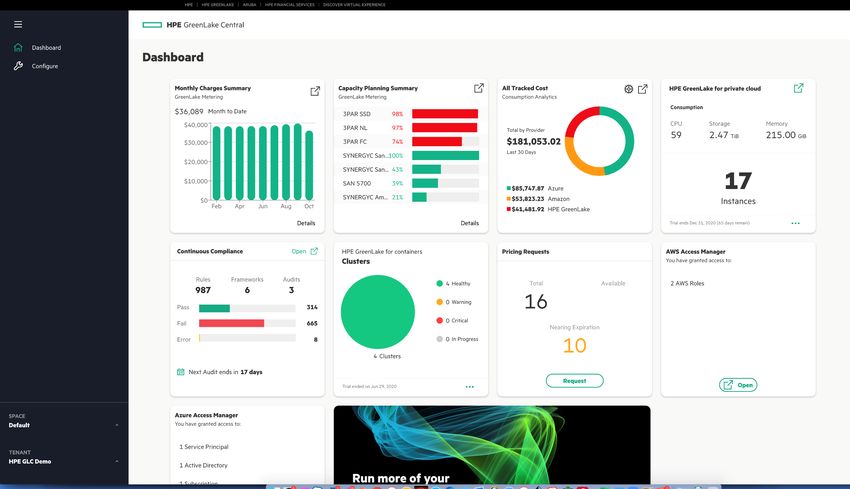Screen dimensions: 850x489
Task: View Details of Capacity Planning Summary
Action: tap(469, 223)
